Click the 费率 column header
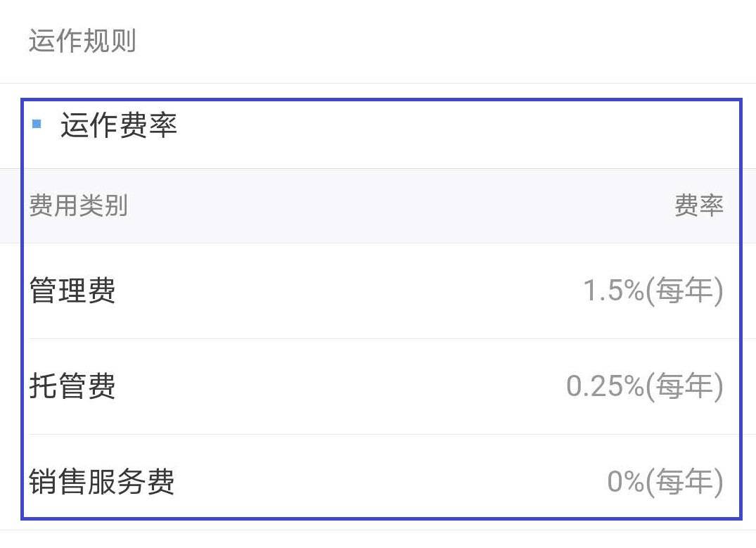 [x=698, y=205]
